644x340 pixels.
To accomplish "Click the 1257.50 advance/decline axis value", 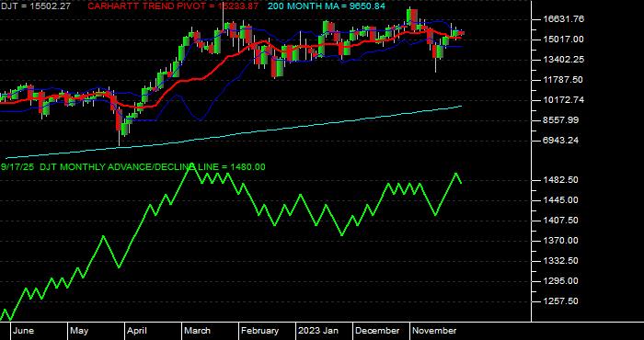I will click(560, 301).
